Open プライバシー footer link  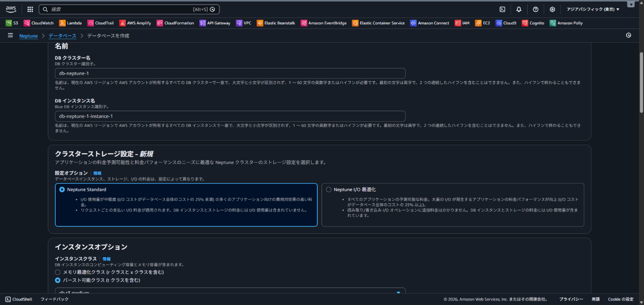click(x=571, y=299)
